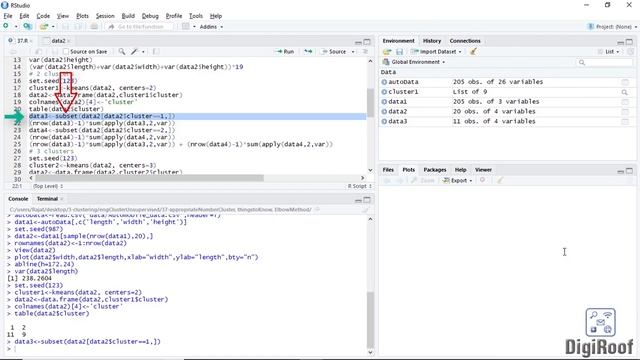
Task: Click the Source button
Action: coord(333,51)
